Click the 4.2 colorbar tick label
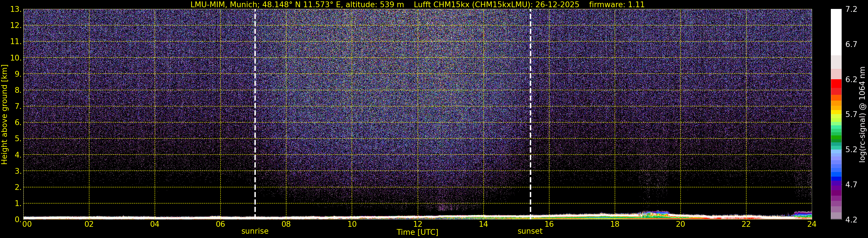 [851, 220]
